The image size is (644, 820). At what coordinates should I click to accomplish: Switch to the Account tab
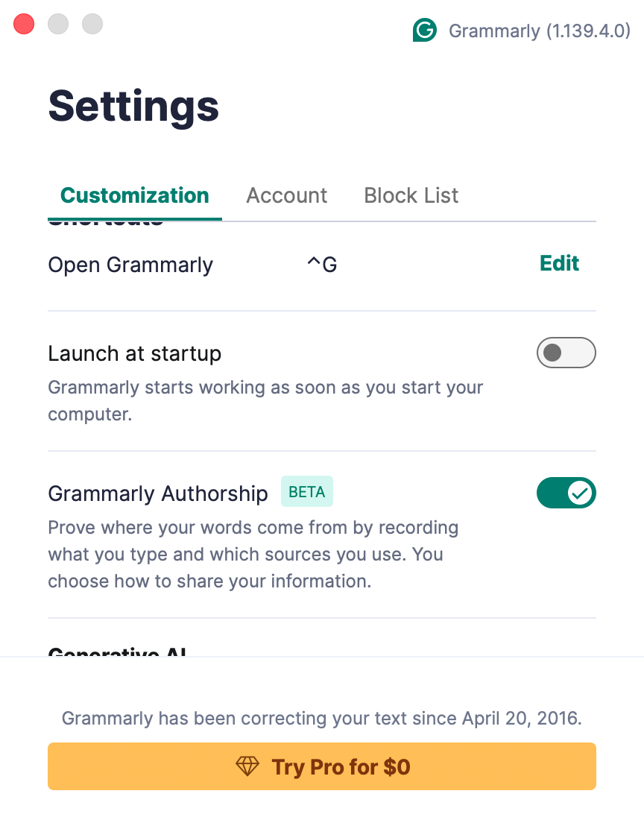point(286,195)
